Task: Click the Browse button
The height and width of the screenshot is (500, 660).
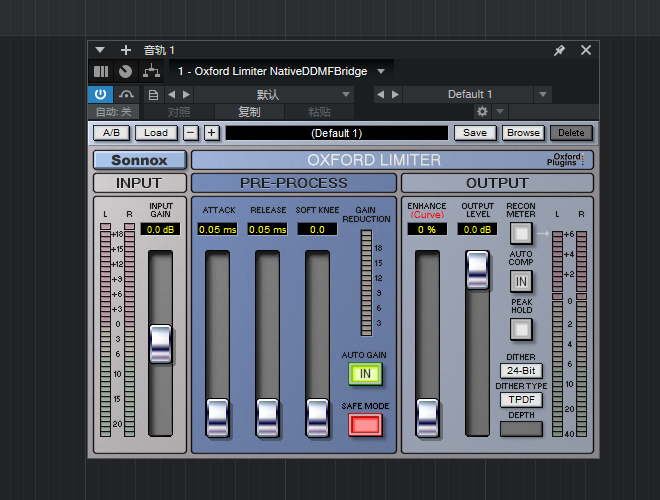Action: coord(523,133)
